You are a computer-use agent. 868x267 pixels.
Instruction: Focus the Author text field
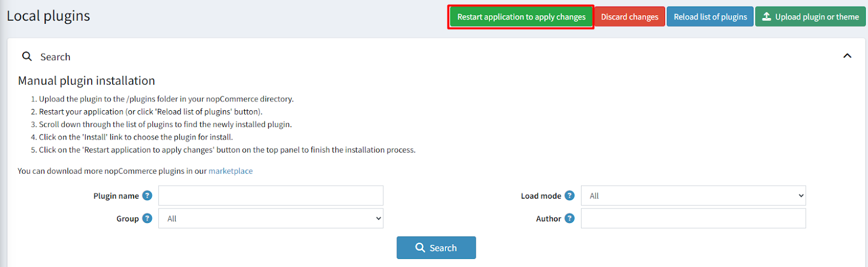pyautogui.click(x=693, y=218)
